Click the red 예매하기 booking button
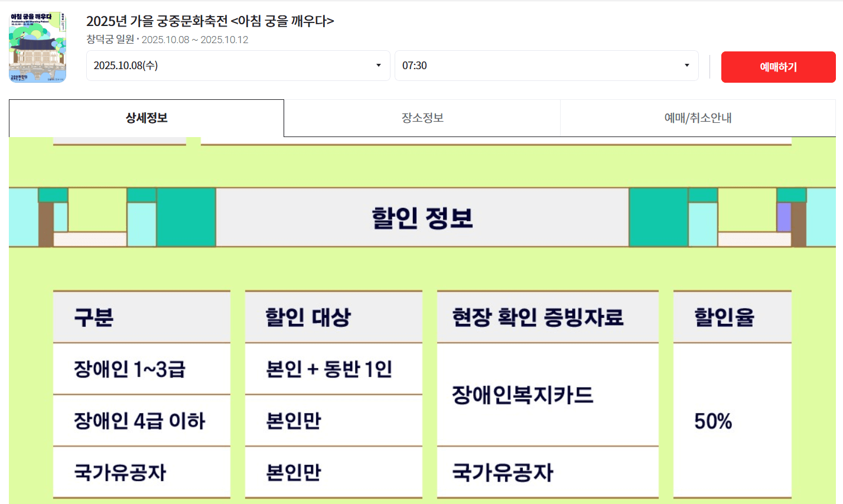843x504 pixels. (x=777, y=67)
